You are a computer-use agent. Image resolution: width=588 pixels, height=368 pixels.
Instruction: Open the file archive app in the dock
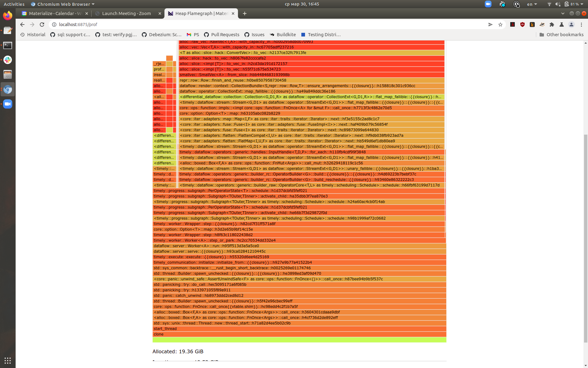coord(7,75)
